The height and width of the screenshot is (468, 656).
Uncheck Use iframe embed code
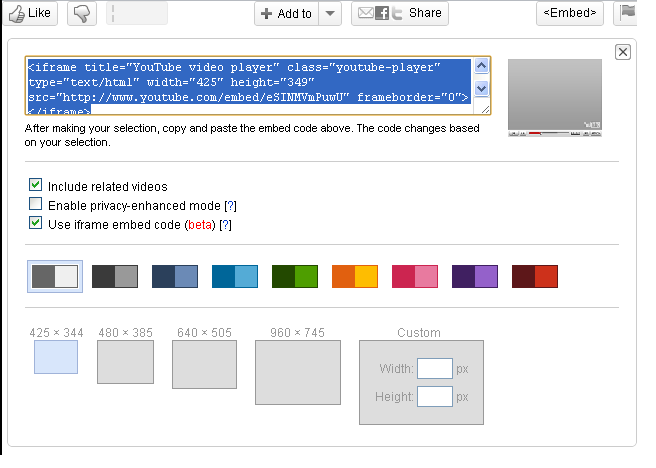coord(36,223)
